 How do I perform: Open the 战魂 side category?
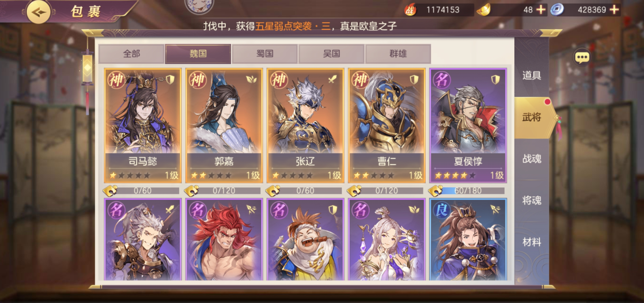pos(532,159)
